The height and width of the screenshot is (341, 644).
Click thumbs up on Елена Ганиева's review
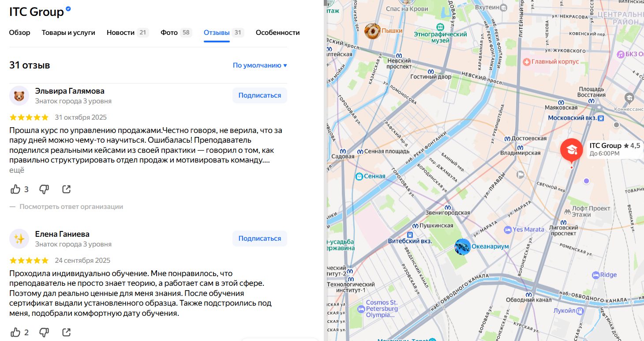click(x=15, y=332)
